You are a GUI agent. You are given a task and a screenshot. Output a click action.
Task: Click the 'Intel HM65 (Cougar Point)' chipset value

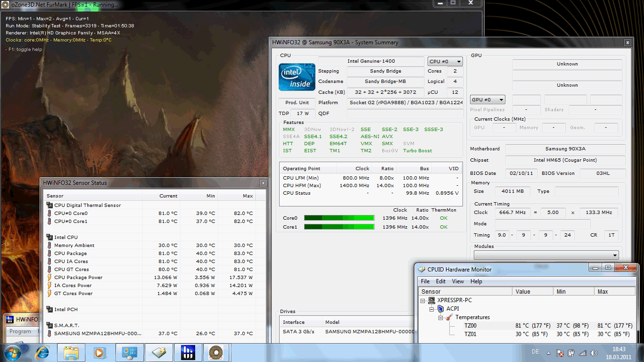[x=565, y=160]
